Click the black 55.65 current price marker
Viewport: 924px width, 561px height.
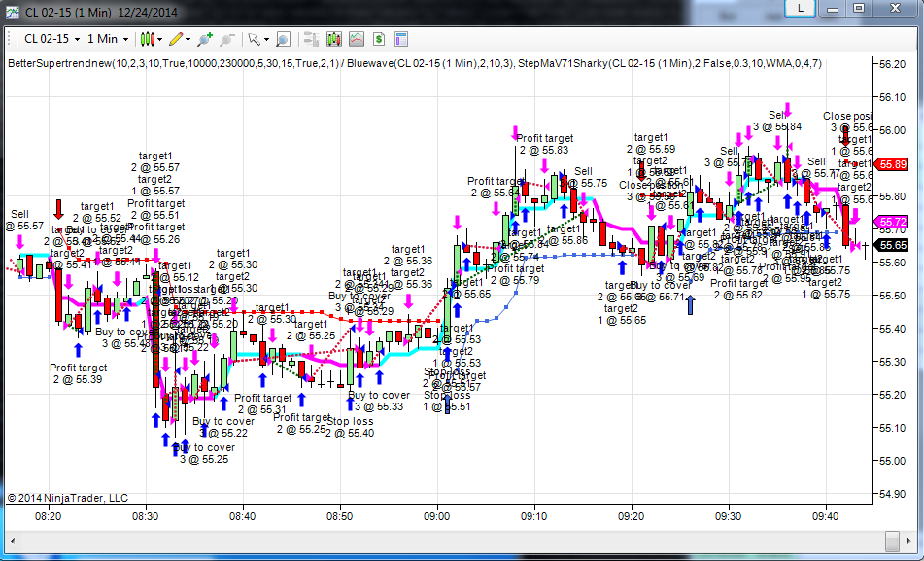[x=892, y=245]
